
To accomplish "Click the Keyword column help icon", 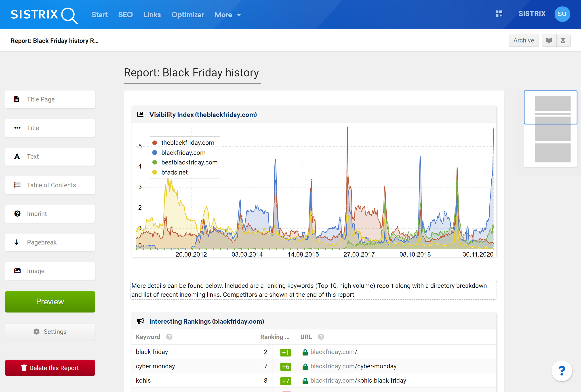I will click(x=169, y=337).
